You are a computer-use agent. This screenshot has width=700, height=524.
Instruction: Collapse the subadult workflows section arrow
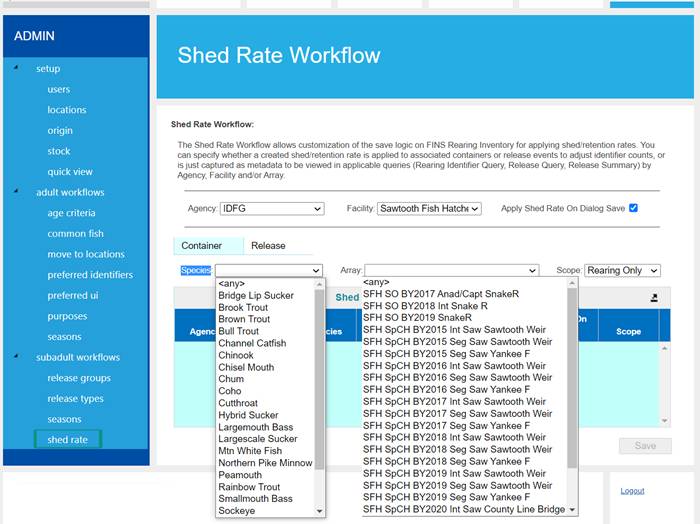coord(15,357)
